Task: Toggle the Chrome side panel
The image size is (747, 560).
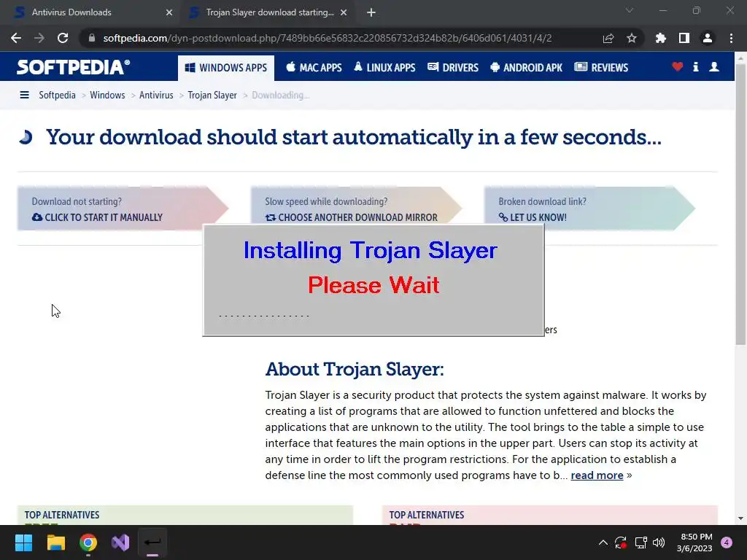Action: click(684, 38)
